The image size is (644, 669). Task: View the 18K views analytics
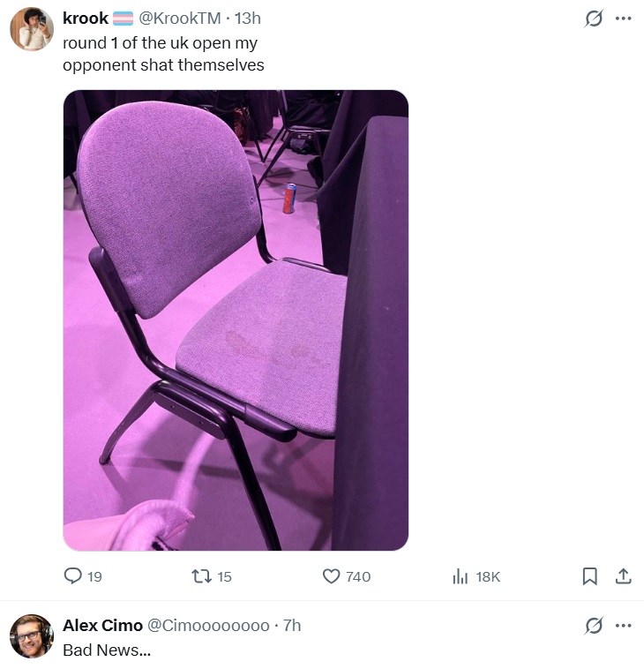pos(476,576)
